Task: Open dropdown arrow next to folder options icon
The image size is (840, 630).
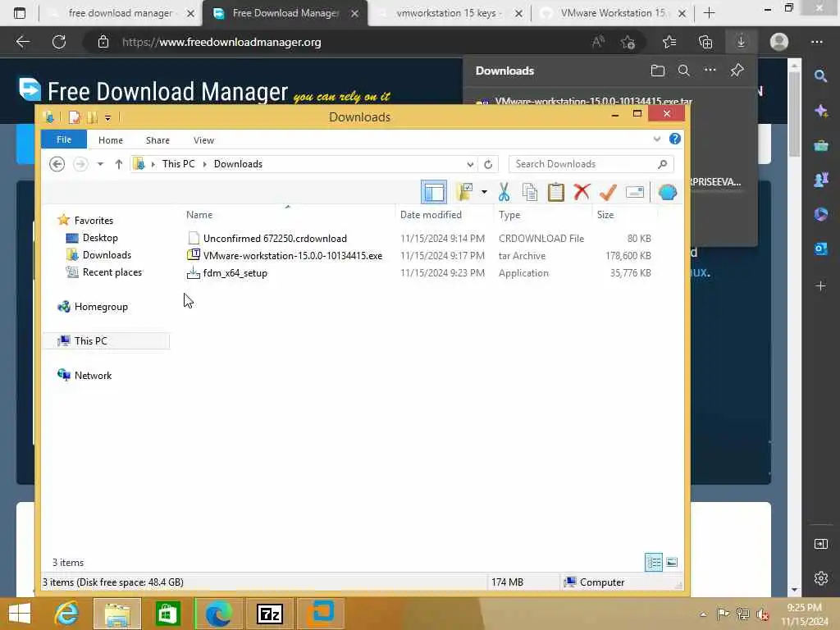Action: pos(484,192)
